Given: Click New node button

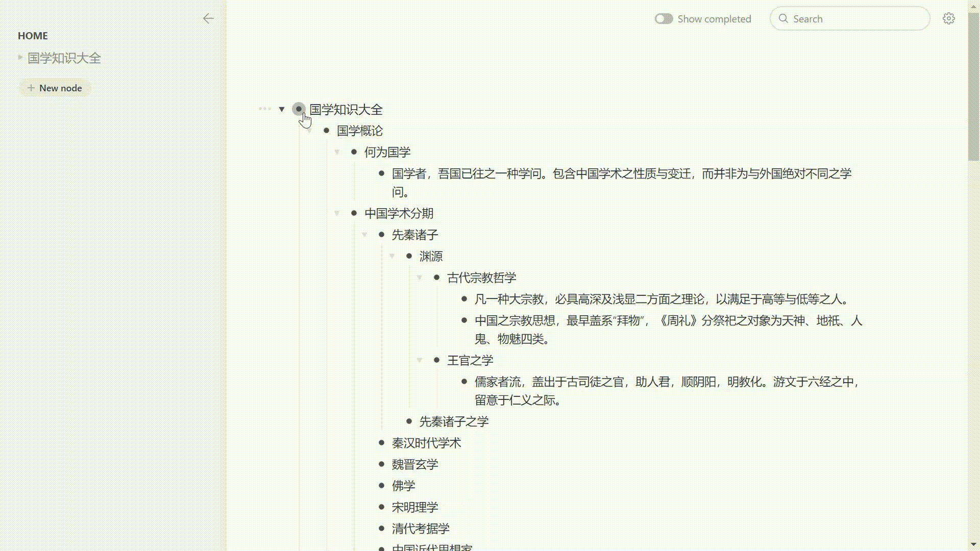Looking at the screenshot, I should 55,87.
